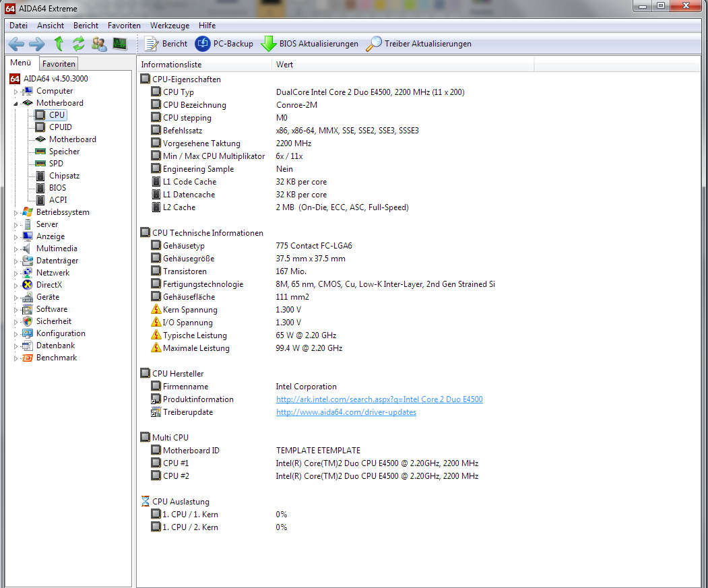708x588 pixels.
Task: Refresh using the green circular arrows icon
Action: (79, 44)
